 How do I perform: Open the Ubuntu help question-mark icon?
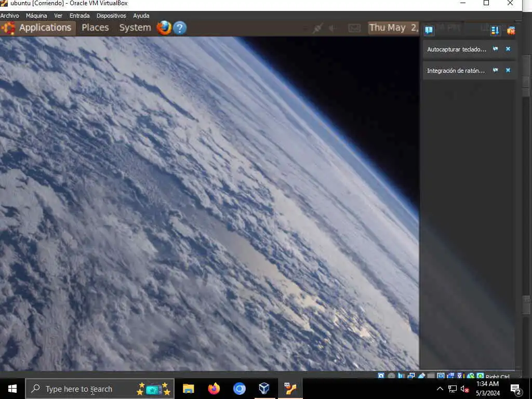[180, 28]
